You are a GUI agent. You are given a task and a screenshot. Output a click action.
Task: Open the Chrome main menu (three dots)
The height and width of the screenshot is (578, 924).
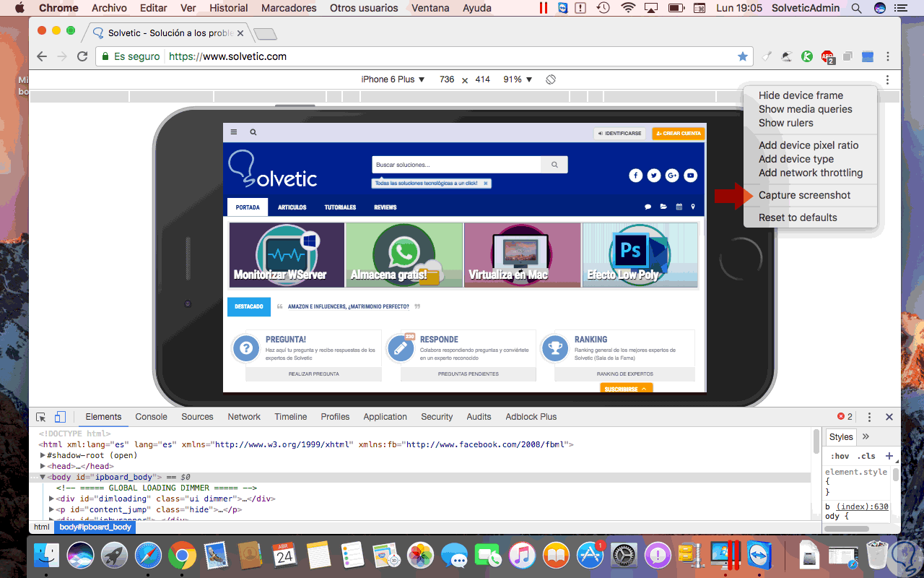pyautogui.click(x=888, y=56)
